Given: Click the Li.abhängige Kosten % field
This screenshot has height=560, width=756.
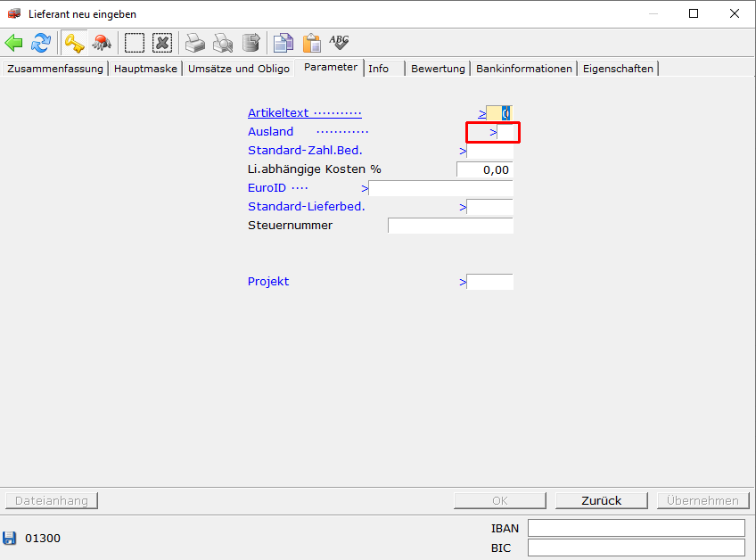Looking at the screenshot, I should (x=484, y=169).
